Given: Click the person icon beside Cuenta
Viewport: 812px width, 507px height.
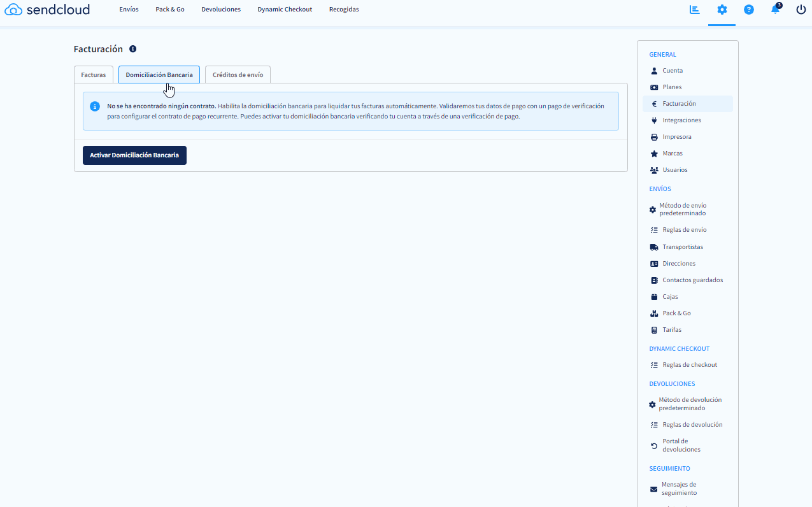Looking at the screenshot, I should 654,71.
